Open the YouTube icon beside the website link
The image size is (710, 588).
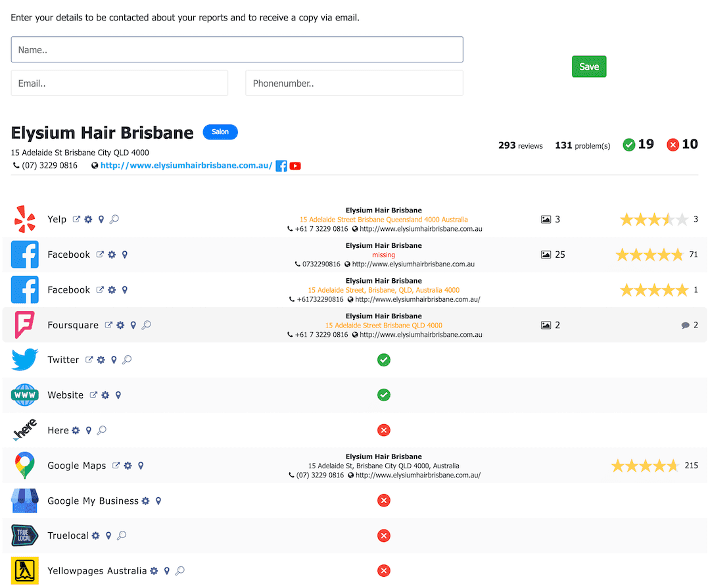pos(295,166)
